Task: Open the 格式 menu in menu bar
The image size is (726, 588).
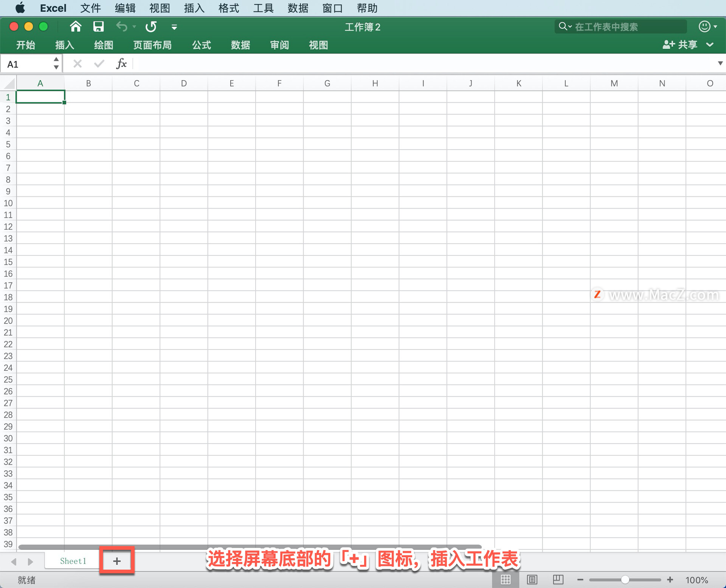Action: tap(228, 8)
